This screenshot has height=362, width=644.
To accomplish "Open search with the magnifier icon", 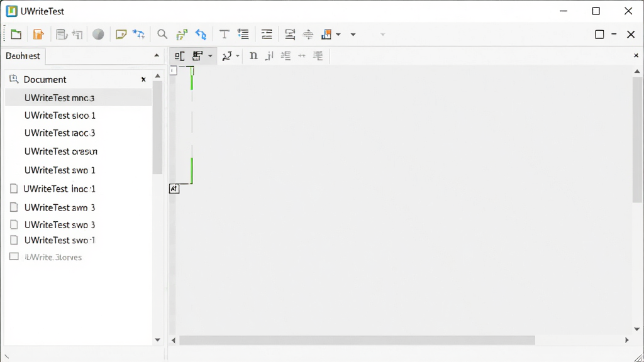I will pos(162,35).
